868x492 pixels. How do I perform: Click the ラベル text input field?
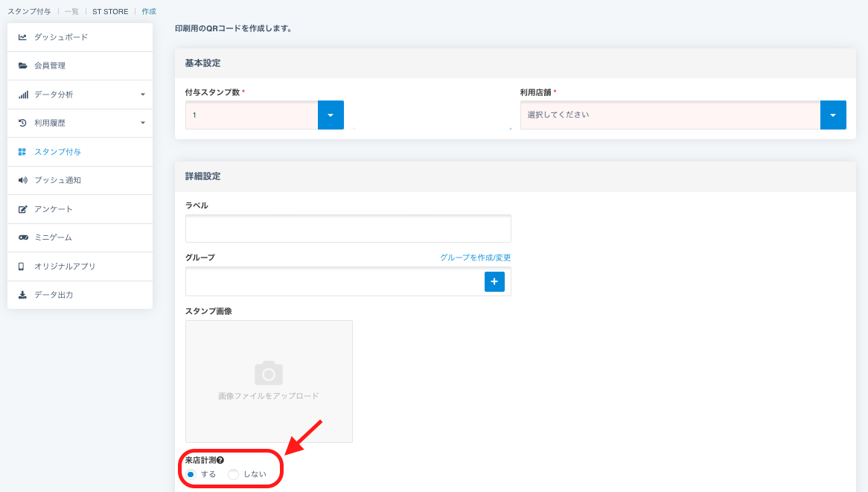click(x=348, y=229)
